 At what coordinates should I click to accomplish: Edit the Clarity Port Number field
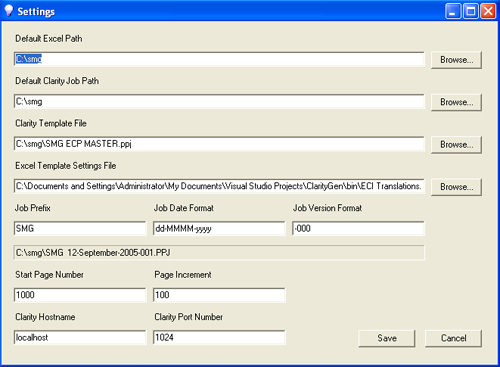pyautogui.click(x=219, y=337)
